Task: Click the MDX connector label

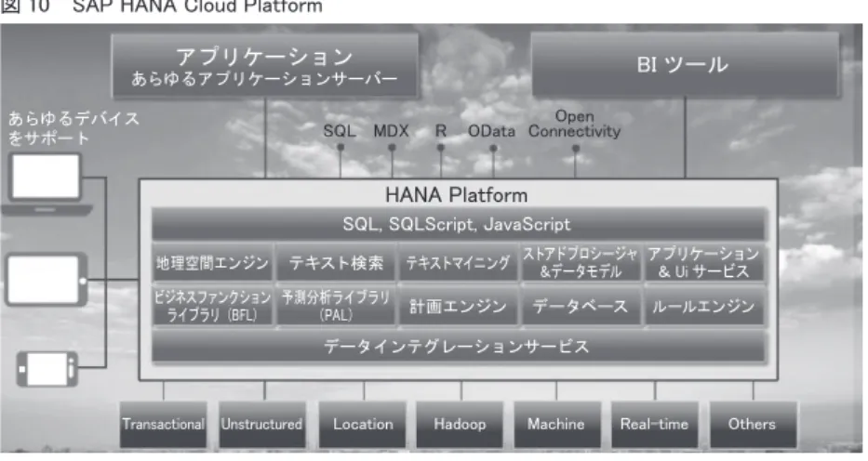Action: pyautogui.click(x=391, y=131)
